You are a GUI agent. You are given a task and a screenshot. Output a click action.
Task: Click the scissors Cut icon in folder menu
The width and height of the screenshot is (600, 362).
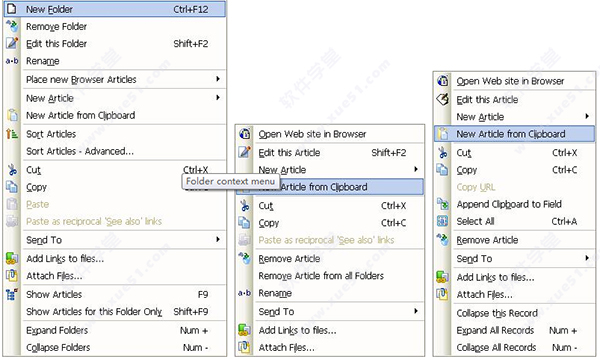[x=12, y=170]
